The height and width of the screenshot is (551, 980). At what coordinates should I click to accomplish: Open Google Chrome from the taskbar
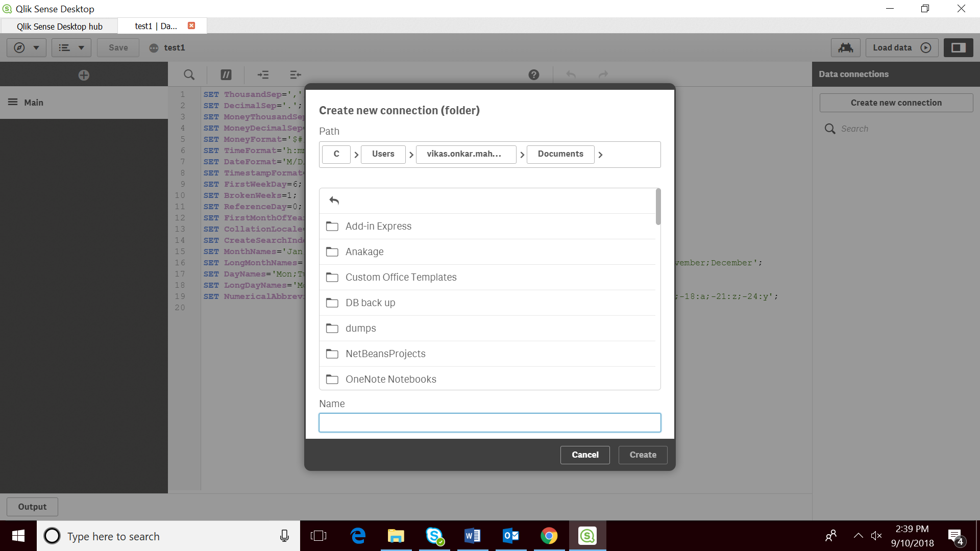pos(549,536)
